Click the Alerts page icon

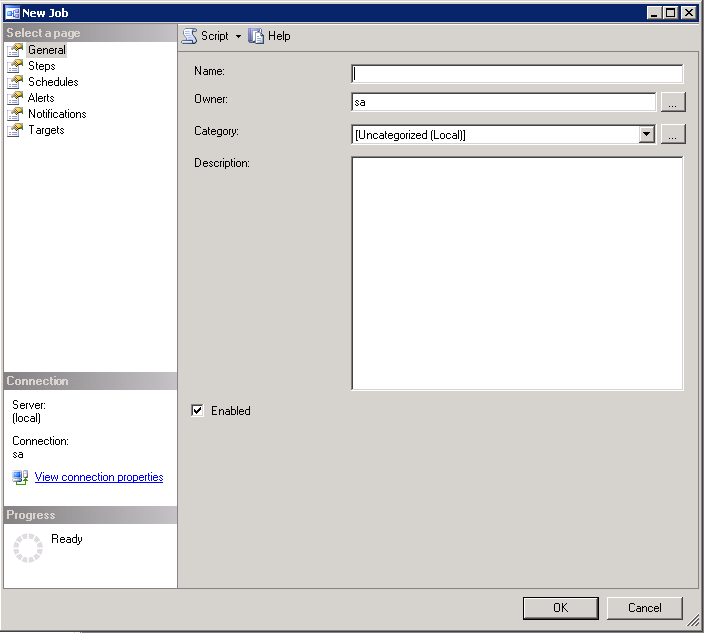15,98
